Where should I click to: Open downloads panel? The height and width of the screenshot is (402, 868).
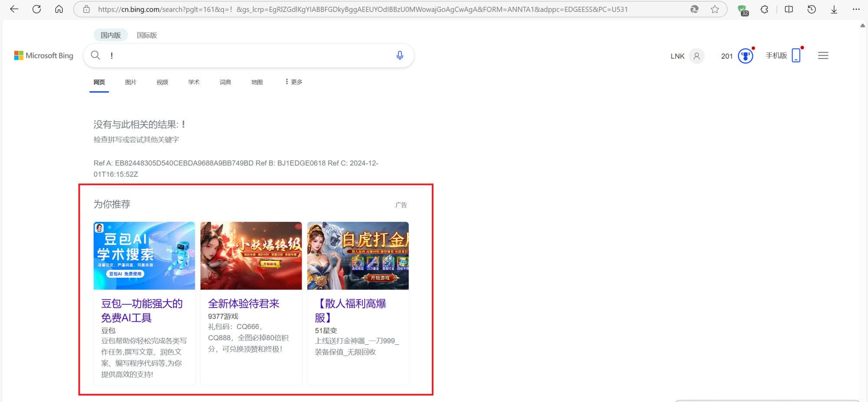834,9
